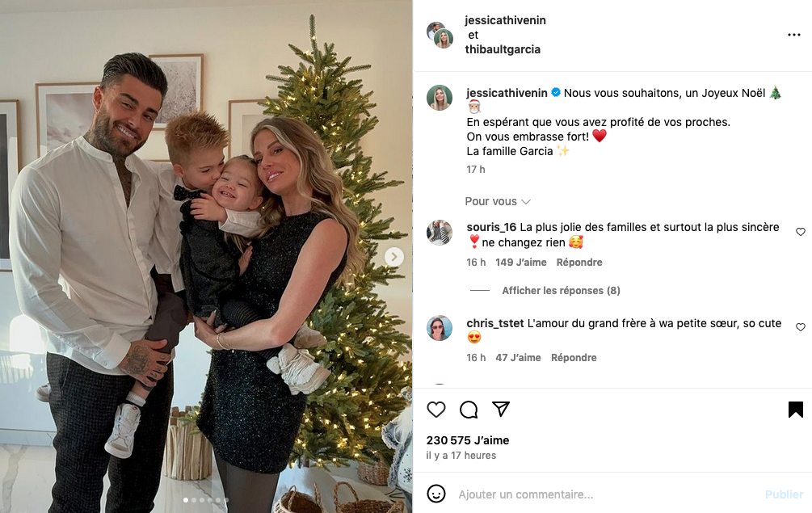Open the emoji picker smiley icon
This screenshot has width=812, height=513.
click(x=436, y=494)
